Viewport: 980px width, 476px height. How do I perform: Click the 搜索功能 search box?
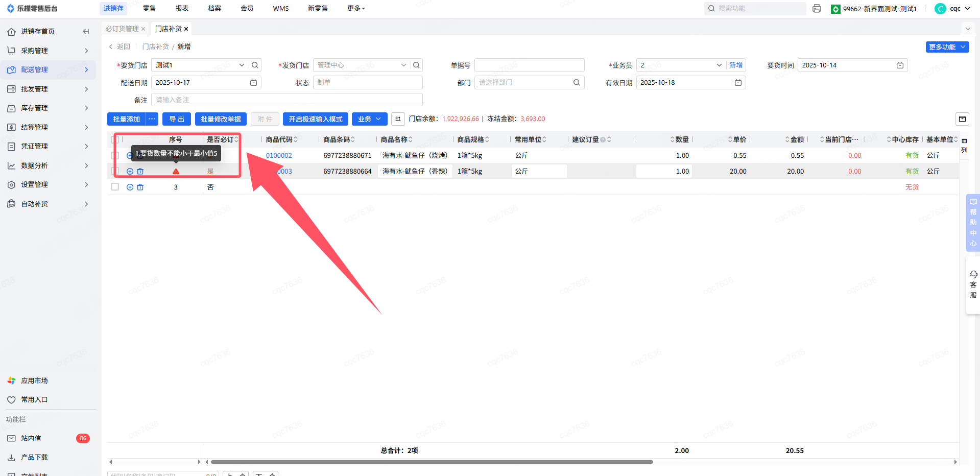point(755,9)
